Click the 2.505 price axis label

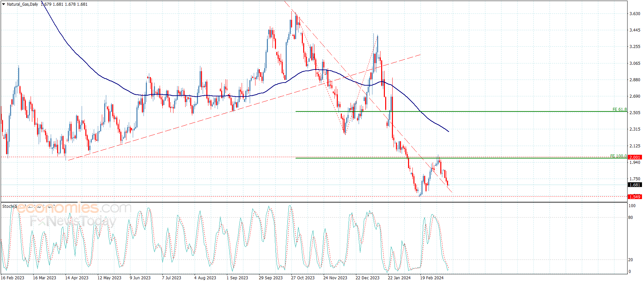pyautogui.click(x=635, y=113)
